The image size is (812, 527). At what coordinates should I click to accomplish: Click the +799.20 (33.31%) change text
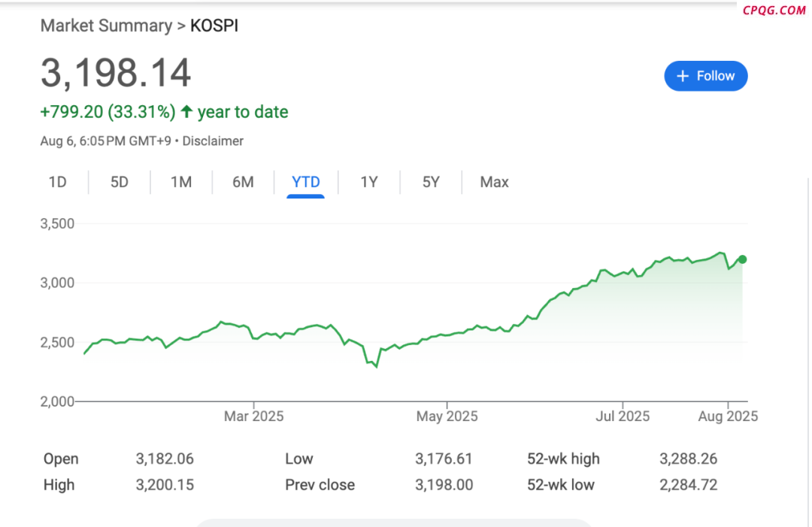108,112
